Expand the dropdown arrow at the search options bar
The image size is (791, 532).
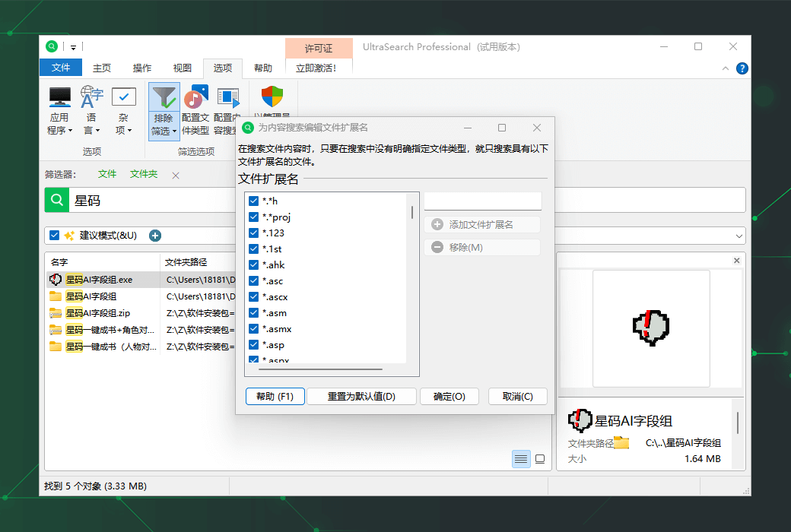click(739, 236)
